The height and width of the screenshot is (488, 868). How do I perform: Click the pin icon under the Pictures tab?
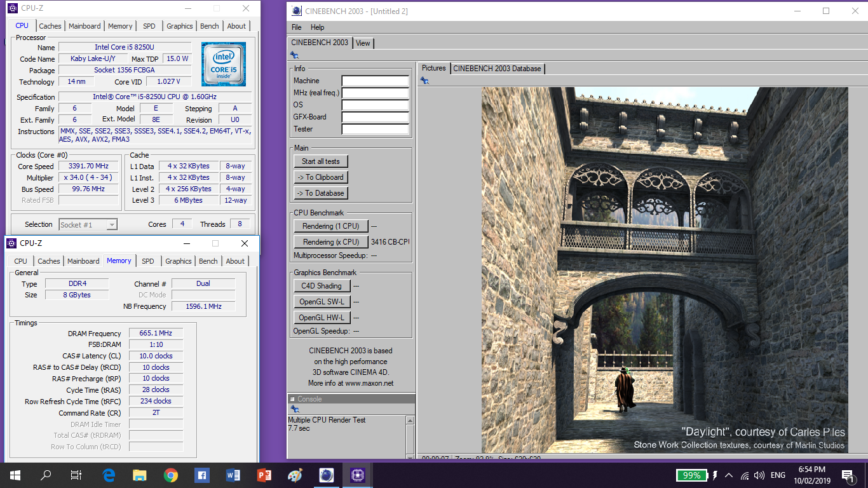click(x=424, y=81)
